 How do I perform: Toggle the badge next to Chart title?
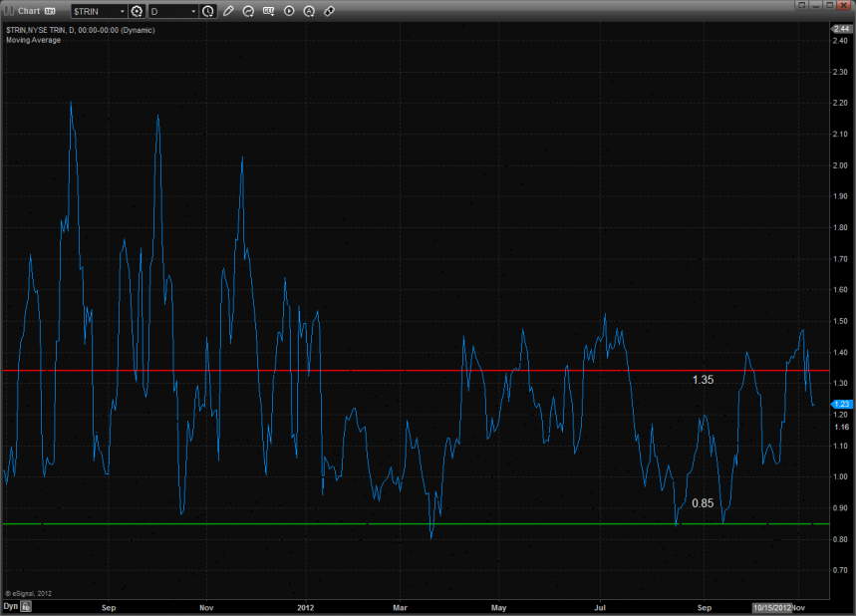click(x=50, y=11)
